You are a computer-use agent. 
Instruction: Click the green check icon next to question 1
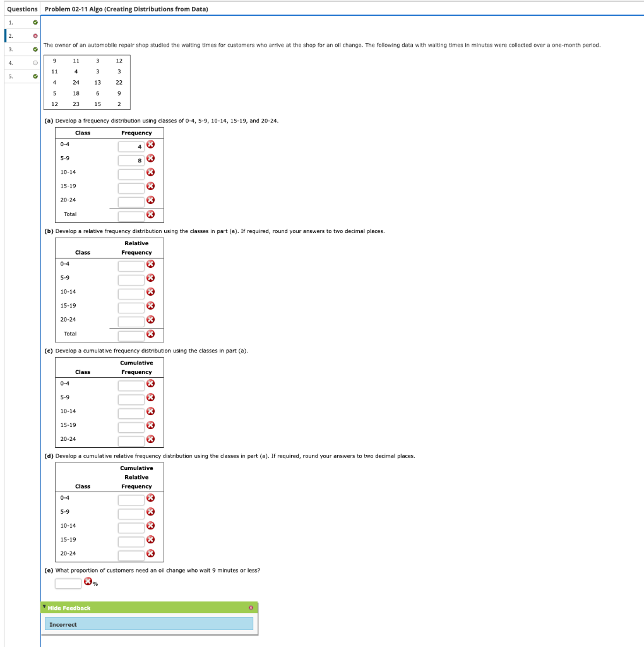(x=35, y=21)
